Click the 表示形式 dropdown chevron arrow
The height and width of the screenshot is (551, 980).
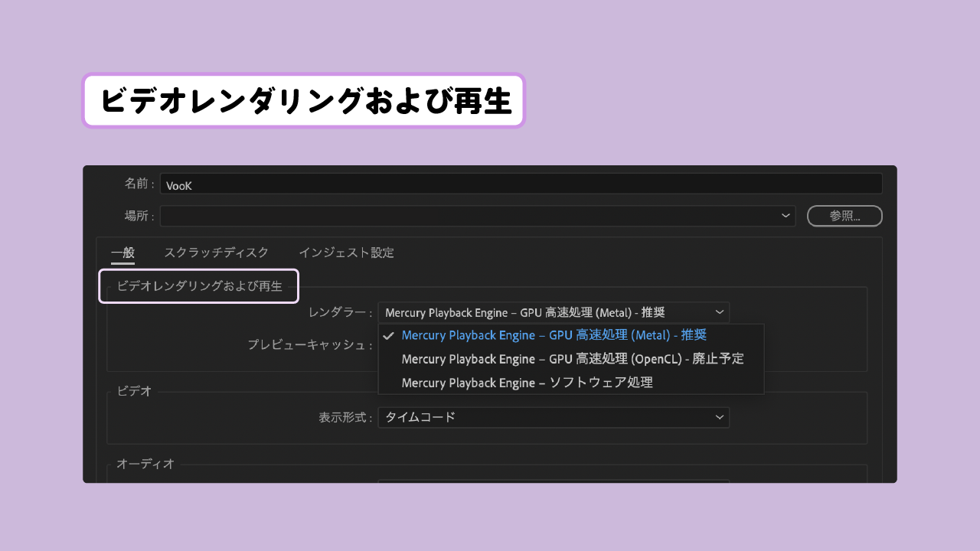click(719, 417)
